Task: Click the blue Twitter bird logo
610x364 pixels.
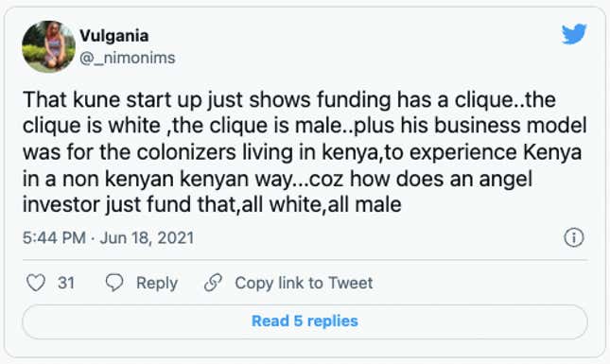Action: pos(574,34)
